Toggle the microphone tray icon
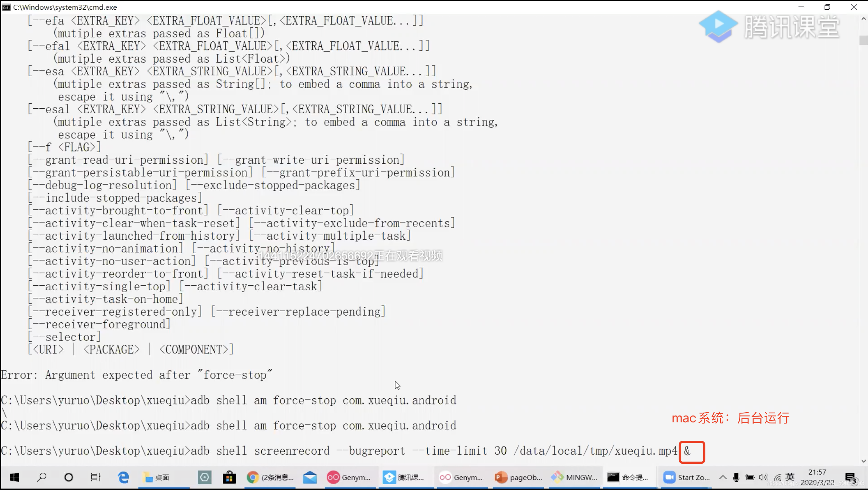 [736, 477]
